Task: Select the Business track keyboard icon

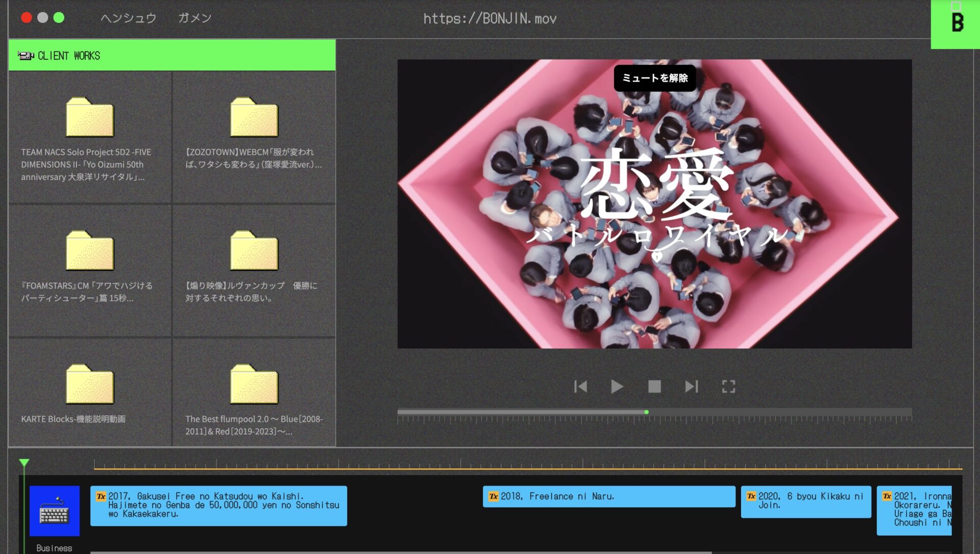Action: pos(55,511)
